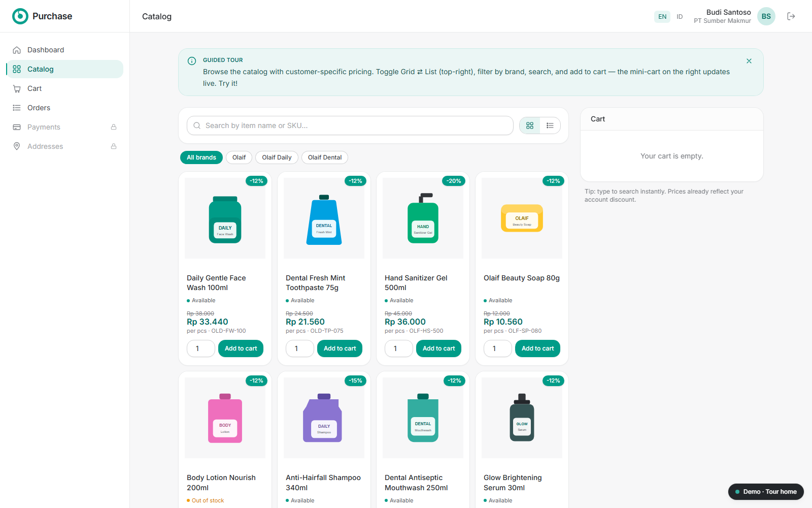This screenshot has height=508, width=812.
Task: Set language to ID
Action: coord(680,17)
